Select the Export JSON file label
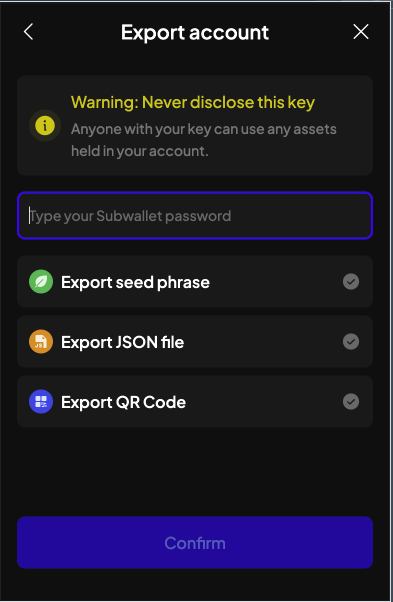 (122, 342)
